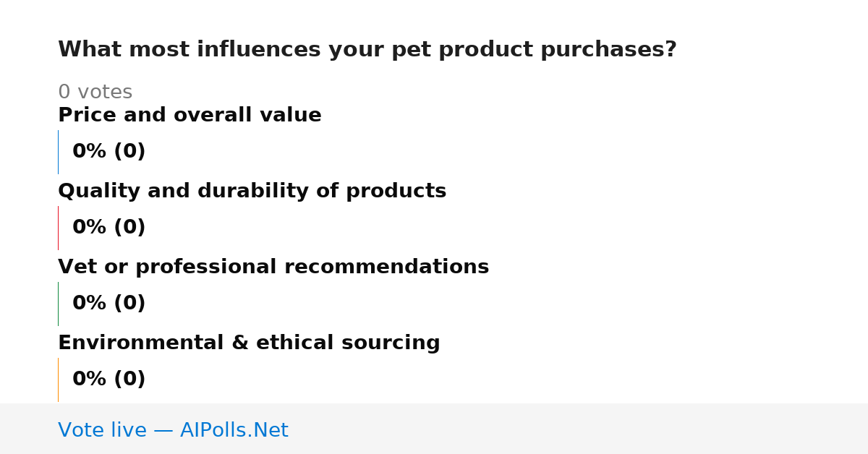Screen dimensions: 868x454
Task: Click the green bar for Vet recommendations
Action: (58, 304)
